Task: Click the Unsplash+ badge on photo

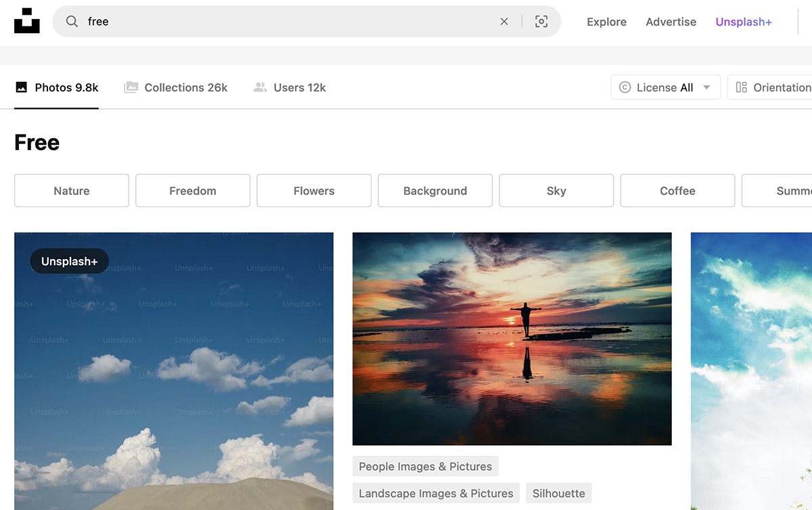Action: (x=70, y=261)
